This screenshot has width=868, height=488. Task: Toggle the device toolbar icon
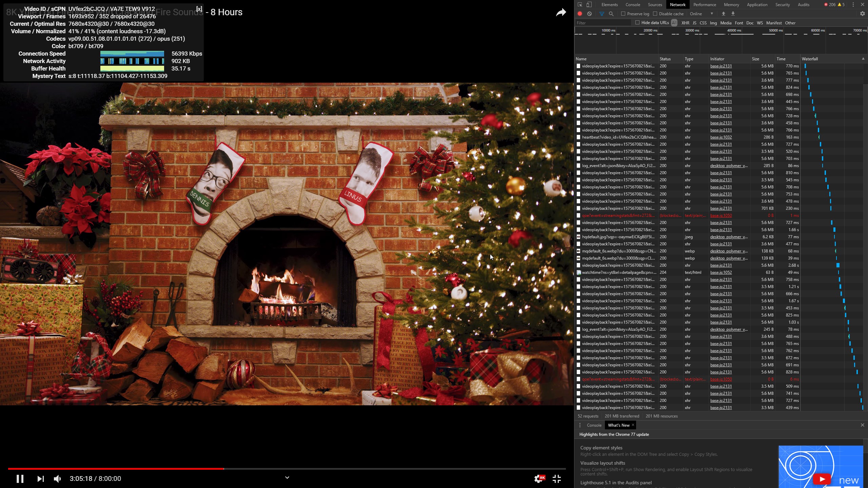click(x=589, y=5)
